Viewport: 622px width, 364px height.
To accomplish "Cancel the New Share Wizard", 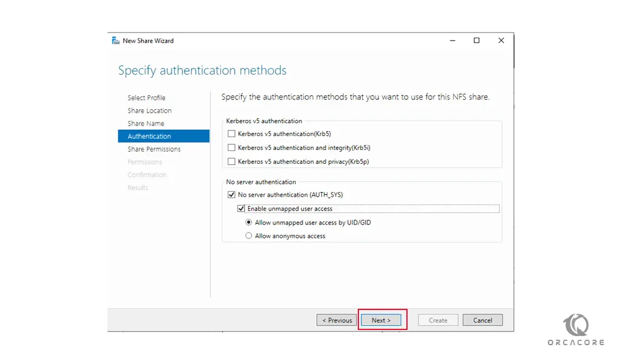I will pos(482,320).
